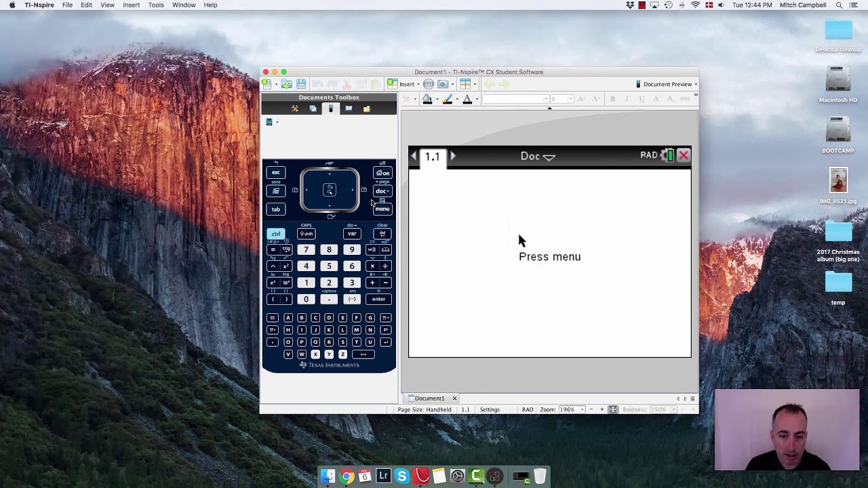The width and height of the screenshot is (868, 488).
Task: Select the text color A icon
Action: 467,99
